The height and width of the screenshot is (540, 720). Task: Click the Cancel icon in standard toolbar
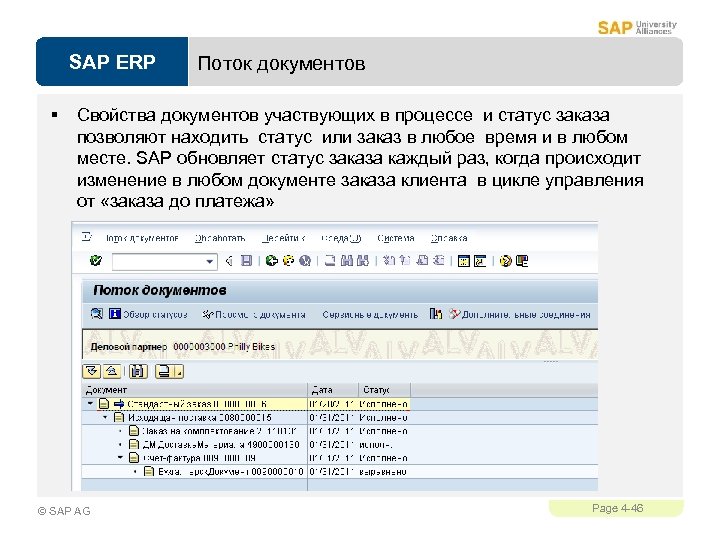pyautogui.click(x=305, y=261)
